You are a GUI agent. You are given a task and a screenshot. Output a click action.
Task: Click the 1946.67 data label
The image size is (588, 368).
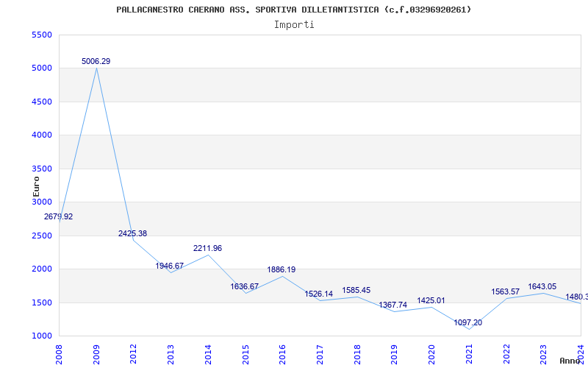pos(170,266)
